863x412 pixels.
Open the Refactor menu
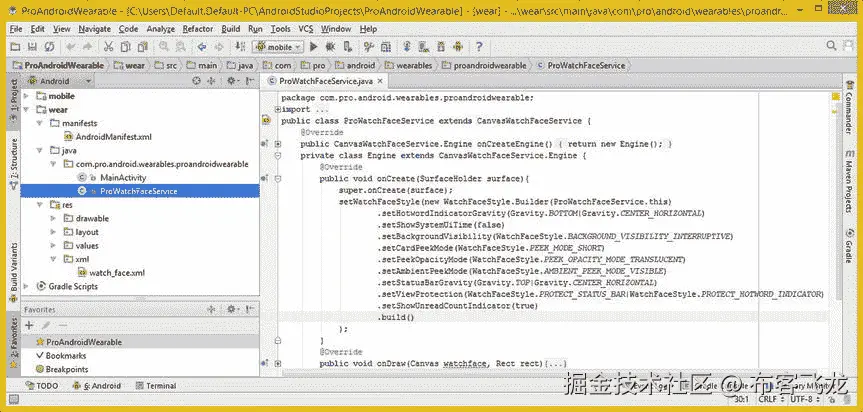tap(198, 29)
